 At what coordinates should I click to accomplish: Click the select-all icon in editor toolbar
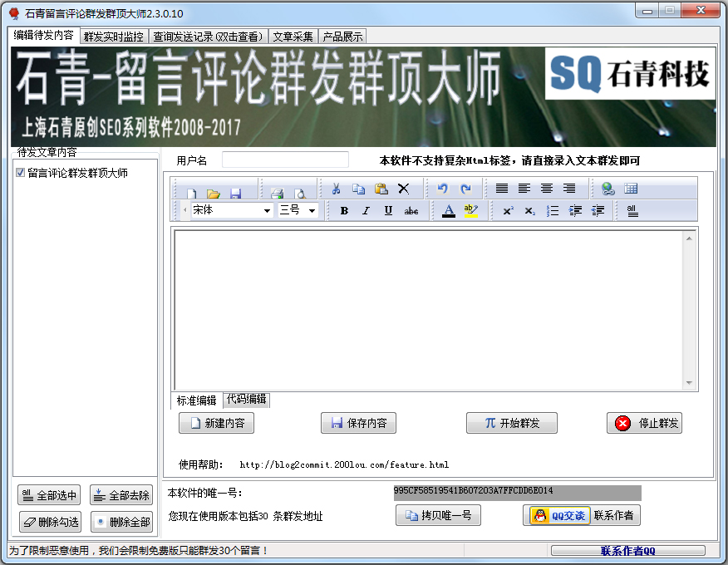[x=632, y=211]
